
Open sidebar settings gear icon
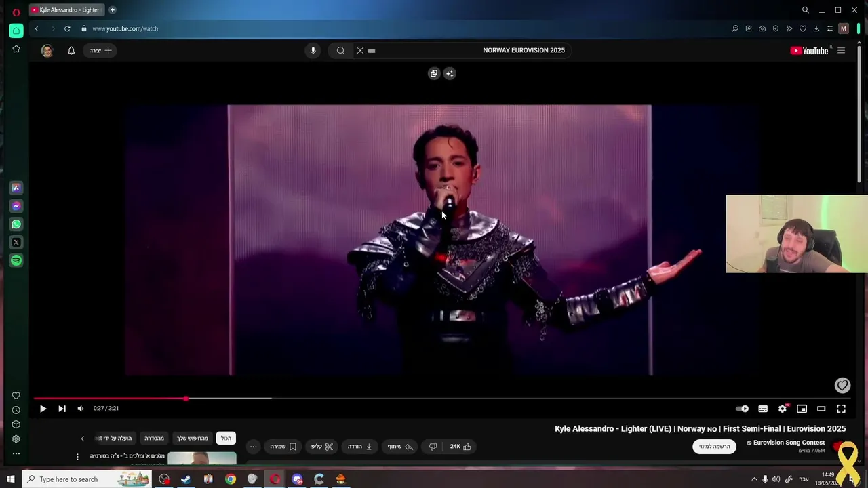click(16, 439)
